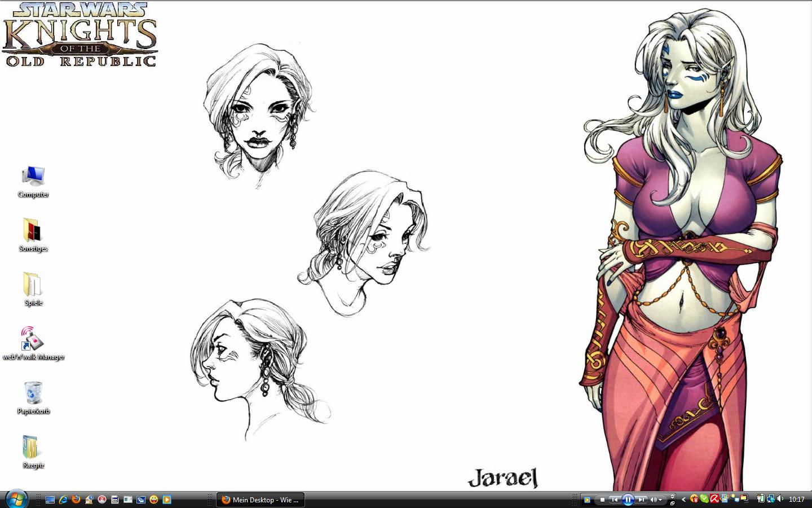This screenshot has height=508, width=812.
Task: Open Windows Media Player from quick launch
Action: click(x=167, y=500)
